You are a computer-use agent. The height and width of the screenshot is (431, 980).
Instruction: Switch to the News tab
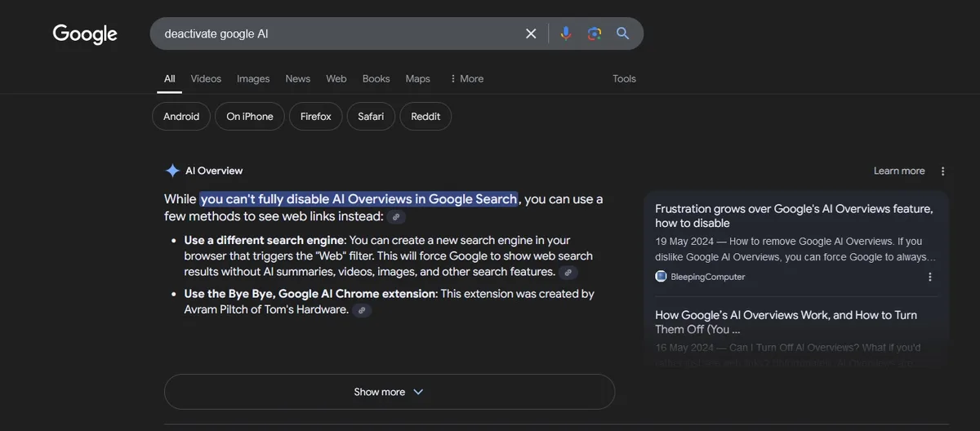298,79
